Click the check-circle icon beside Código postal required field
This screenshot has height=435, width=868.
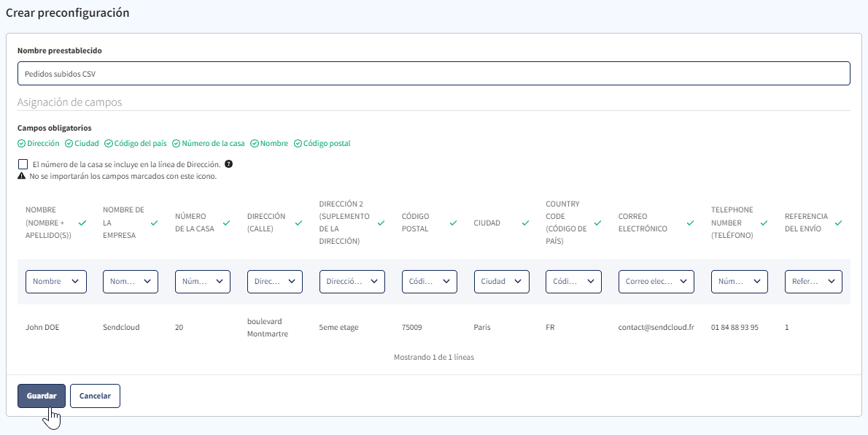[x=298, y=144]
